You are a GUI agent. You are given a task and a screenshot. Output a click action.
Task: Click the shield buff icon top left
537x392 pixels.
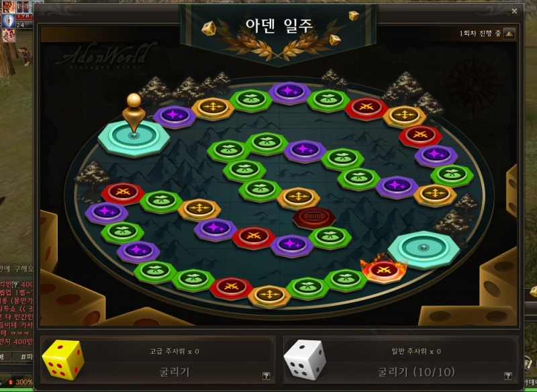[x=8, y=21]
